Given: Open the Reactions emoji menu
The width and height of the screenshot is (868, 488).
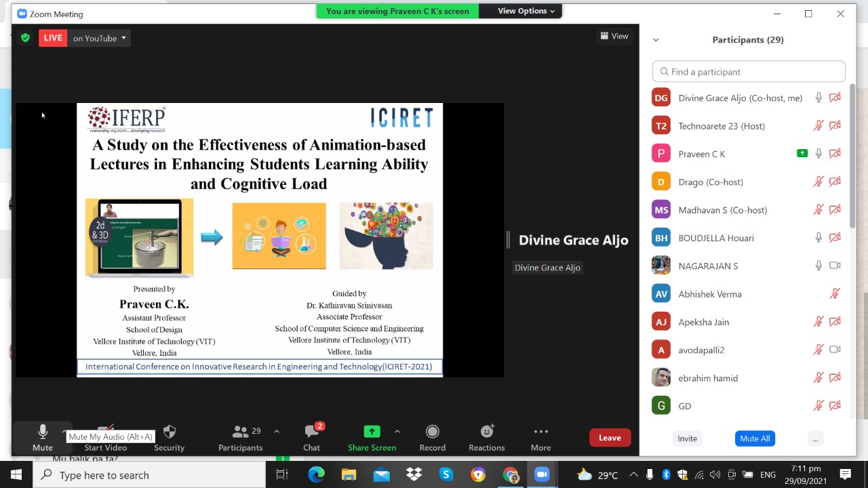Looking at the screenshot, I should [x=487, y=437].
